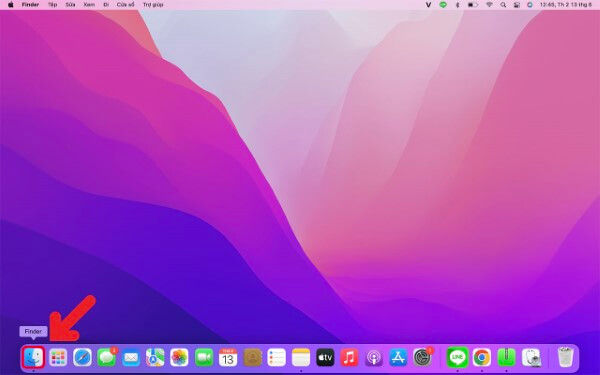Open Bluetooth status in menu bar
The height and width of the screenshot is (375, 600).
click(x=457, y=5)
